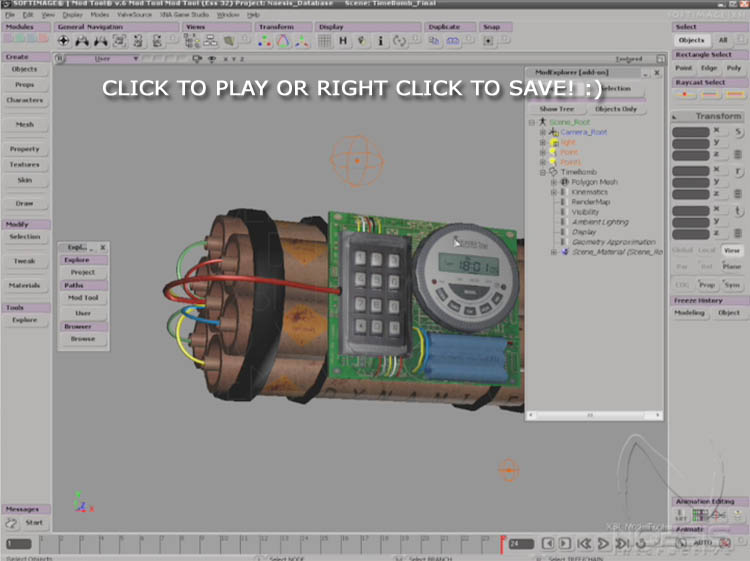Image resolution: width=750 pixels, height=561 pixels.
Task: Collapse the TimeBomb tree node
Action: pos(544,172)
